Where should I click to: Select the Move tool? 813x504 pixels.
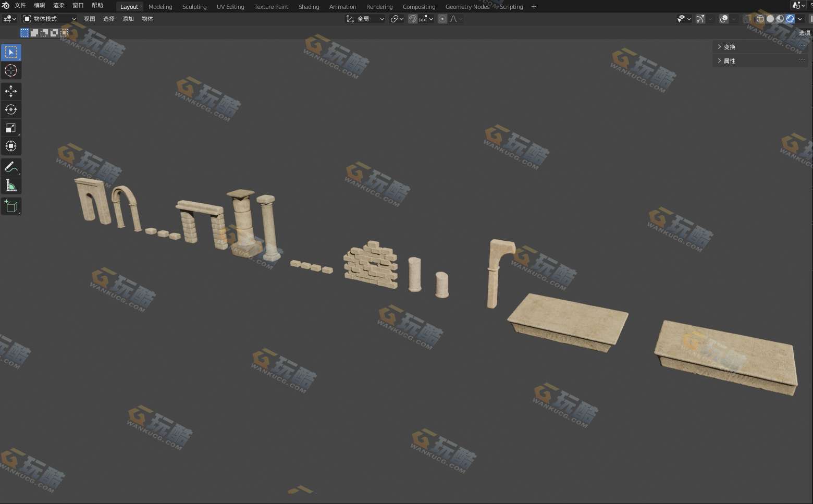tap(11, 91)
